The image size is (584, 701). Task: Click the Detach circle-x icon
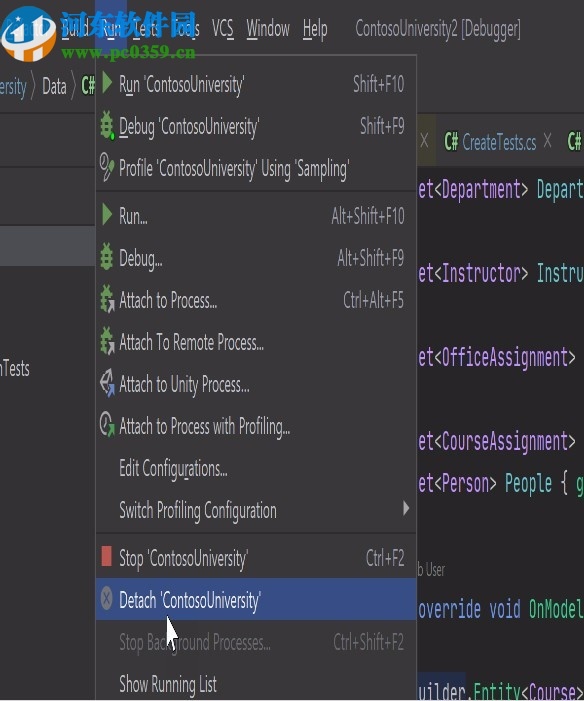coord(106,598)
